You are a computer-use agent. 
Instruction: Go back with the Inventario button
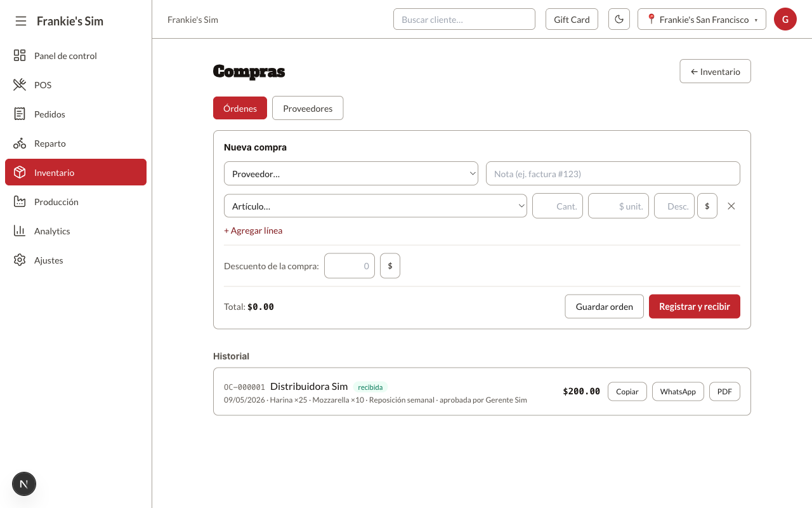click(715, 71)
